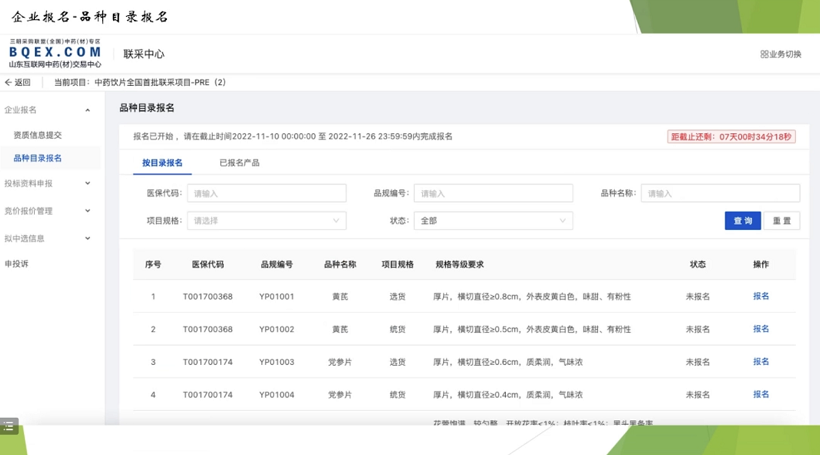Viewport: 820px width, 455px height.
Task: Expand the 拟中选信息 sidebar menu
Action: point(87,239)
